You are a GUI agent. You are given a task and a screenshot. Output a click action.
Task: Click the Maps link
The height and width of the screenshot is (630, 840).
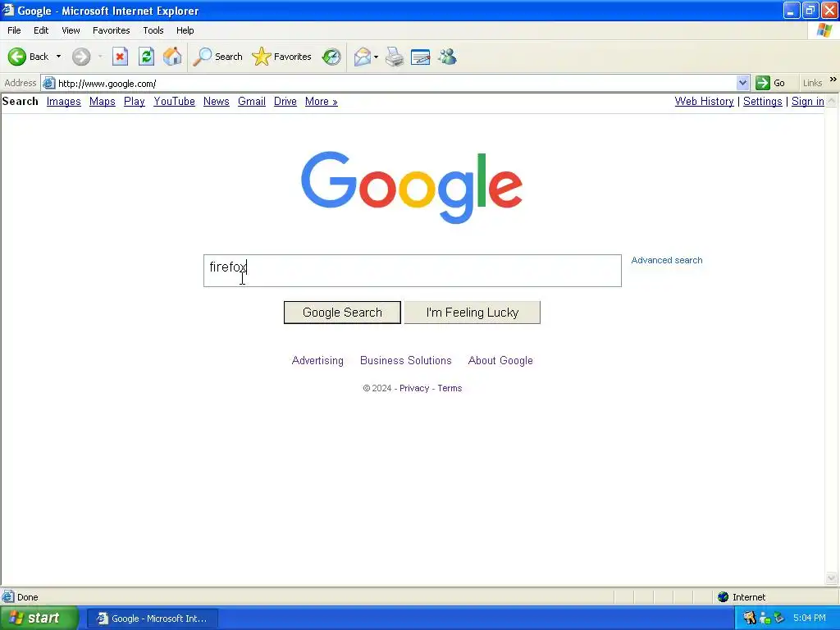(x=103, y=102)
